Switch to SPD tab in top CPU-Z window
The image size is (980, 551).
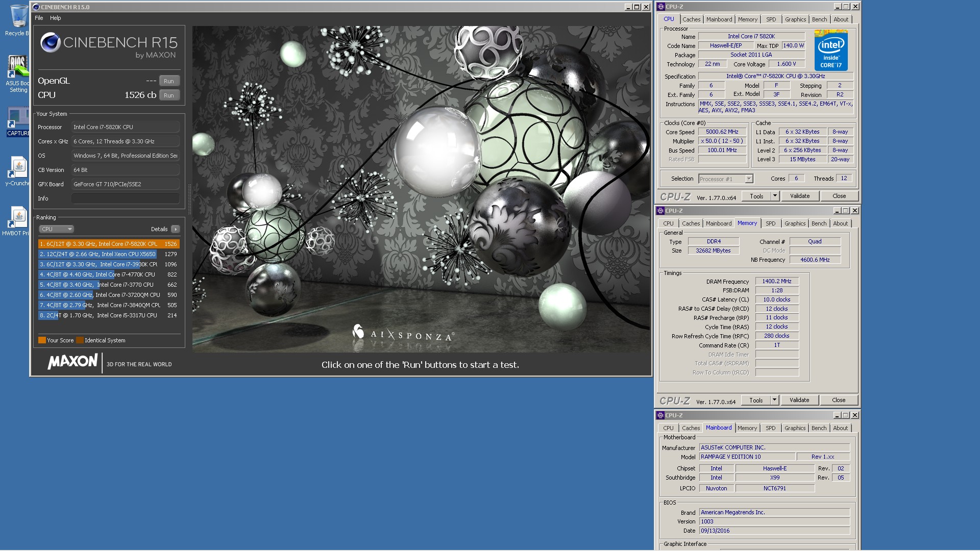(771, 19)
